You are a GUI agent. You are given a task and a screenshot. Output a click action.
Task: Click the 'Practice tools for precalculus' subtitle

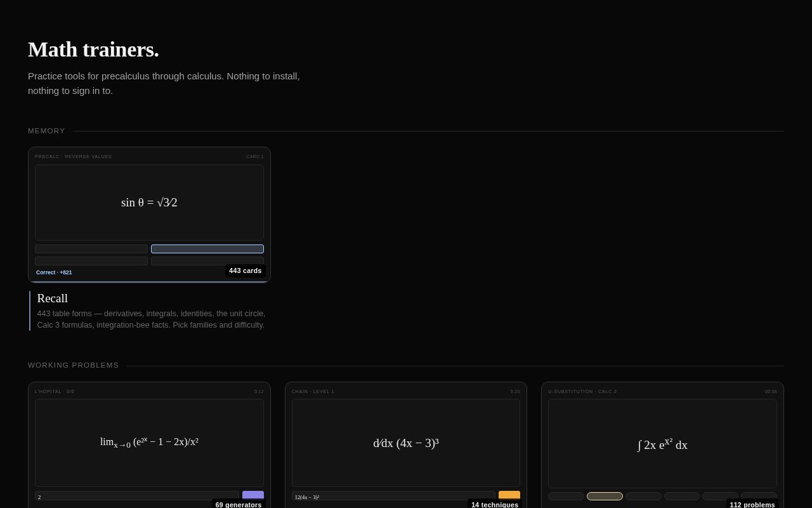click(x=164, y=83)
